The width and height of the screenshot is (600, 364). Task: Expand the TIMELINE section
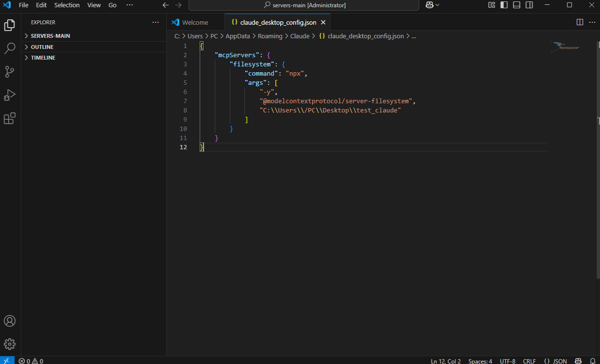pyautogui.click(x=43, y=58)
